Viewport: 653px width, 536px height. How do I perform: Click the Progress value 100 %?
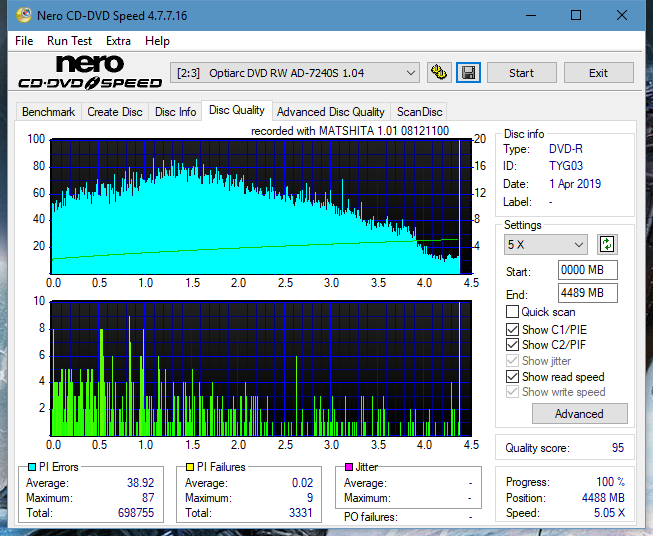coord(610,482)
